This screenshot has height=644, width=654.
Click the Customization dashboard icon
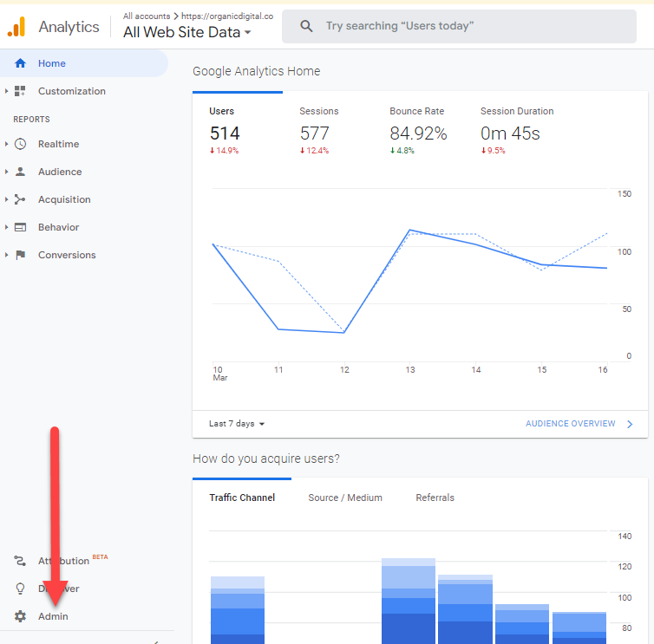tap(20, 91)
